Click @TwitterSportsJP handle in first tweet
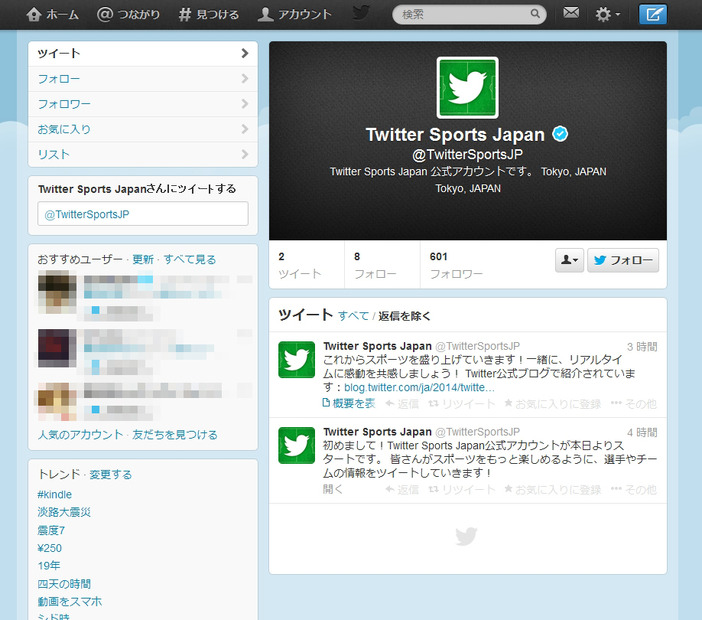Viewport: 702px width, 620px height. click(477, 346)
